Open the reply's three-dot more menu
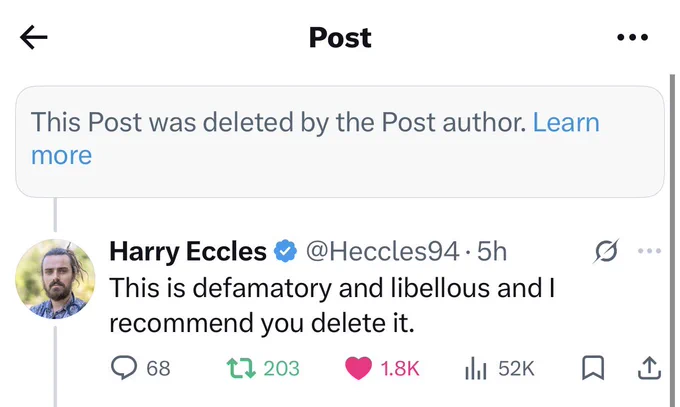 649,251
